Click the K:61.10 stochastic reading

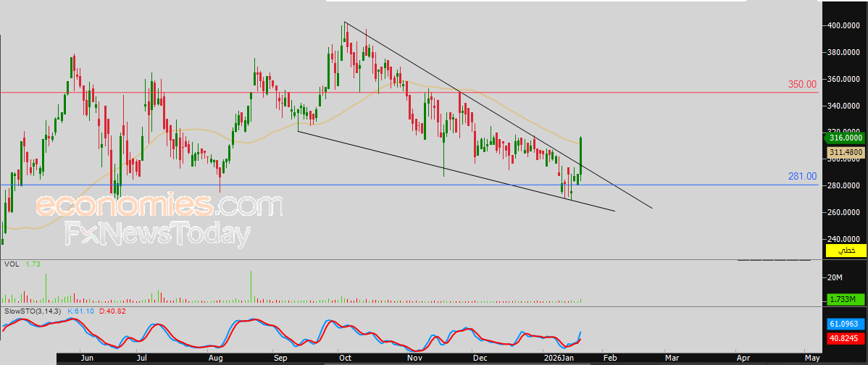(80, 311)
